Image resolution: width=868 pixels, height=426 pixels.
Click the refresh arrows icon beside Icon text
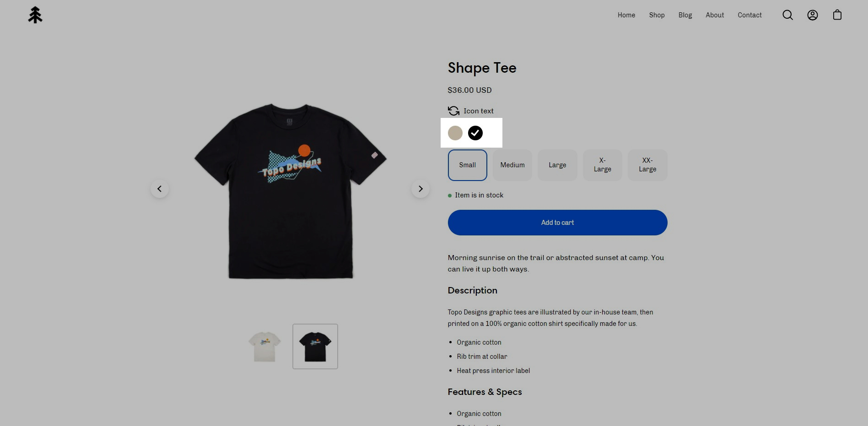click(453, 111)
